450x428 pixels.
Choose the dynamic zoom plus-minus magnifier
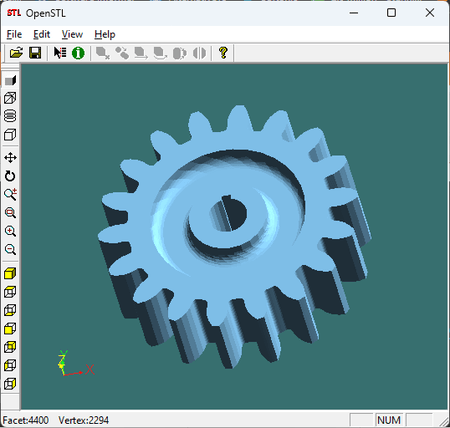10,194
